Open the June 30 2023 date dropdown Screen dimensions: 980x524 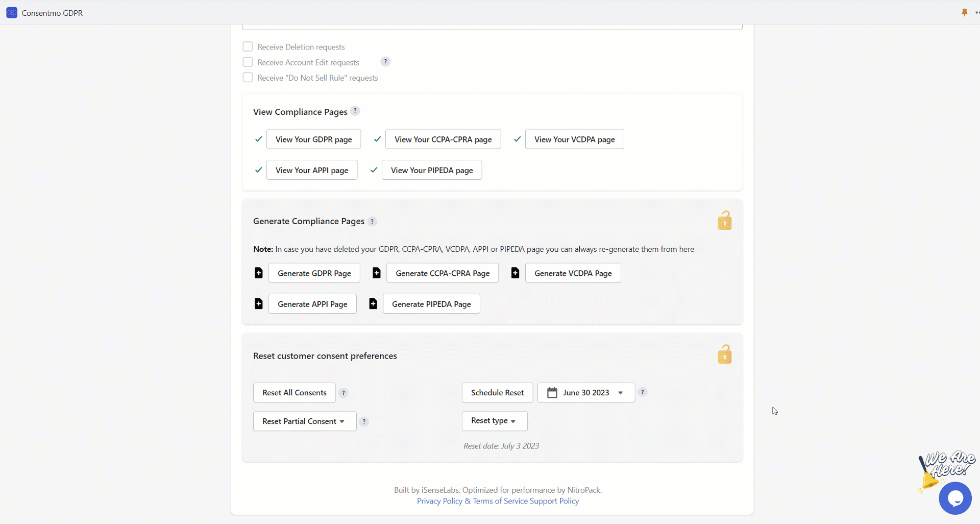(586, 393)
